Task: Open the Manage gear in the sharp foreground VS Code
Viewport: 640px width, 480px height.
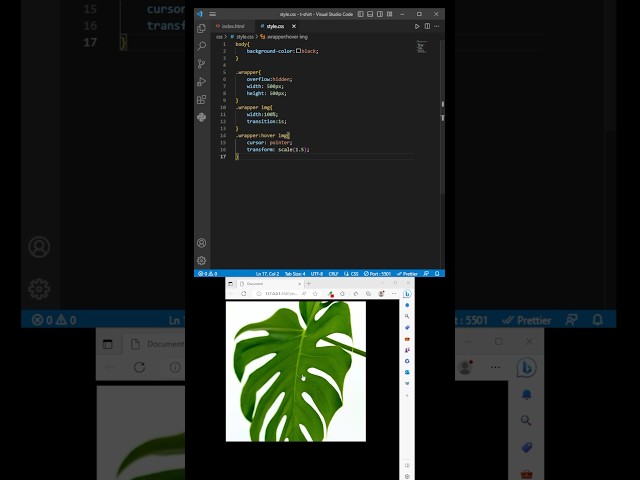Action: (201, 260)
